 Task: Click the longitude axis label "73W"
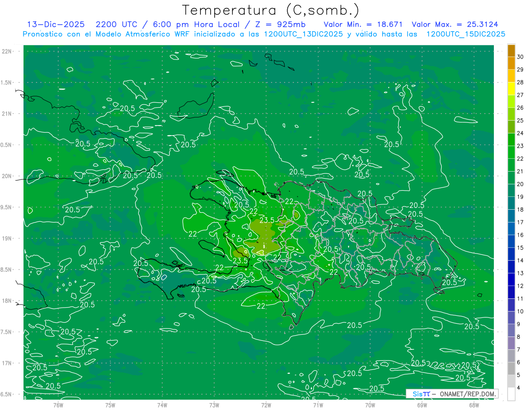[x=214, y=405]
